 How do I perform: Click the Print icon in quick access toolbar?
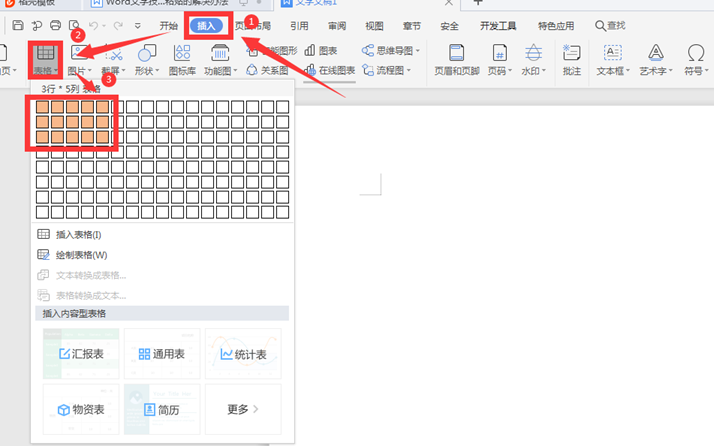coord(55,25)
